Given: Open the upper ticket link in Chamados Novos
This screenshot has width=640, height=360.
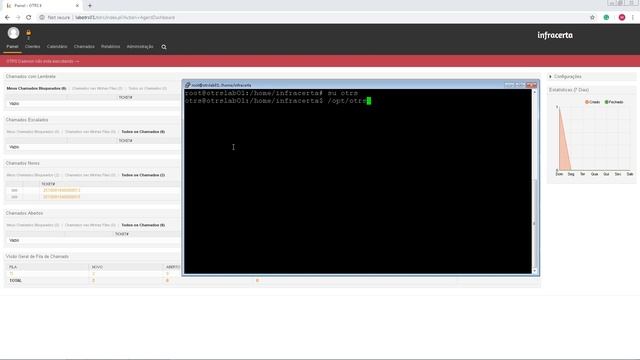Looking at the screenshot, I should (62, 190).
